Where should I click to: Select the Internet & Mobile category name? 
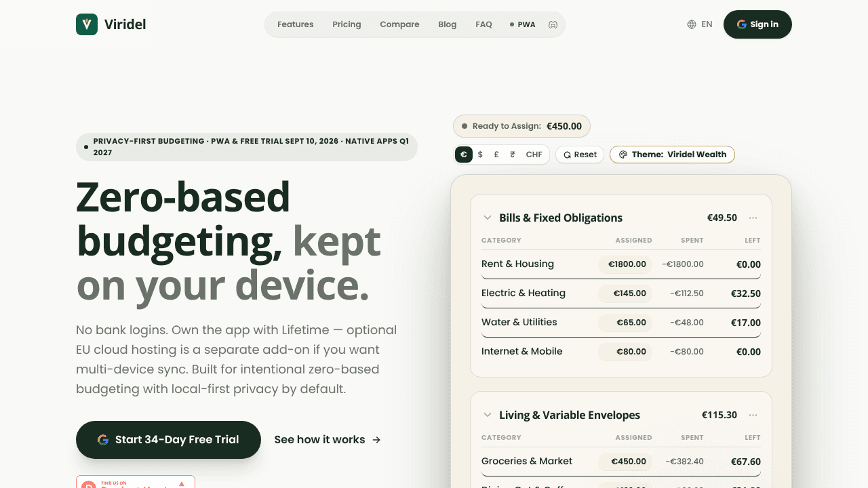pos(522,351)
